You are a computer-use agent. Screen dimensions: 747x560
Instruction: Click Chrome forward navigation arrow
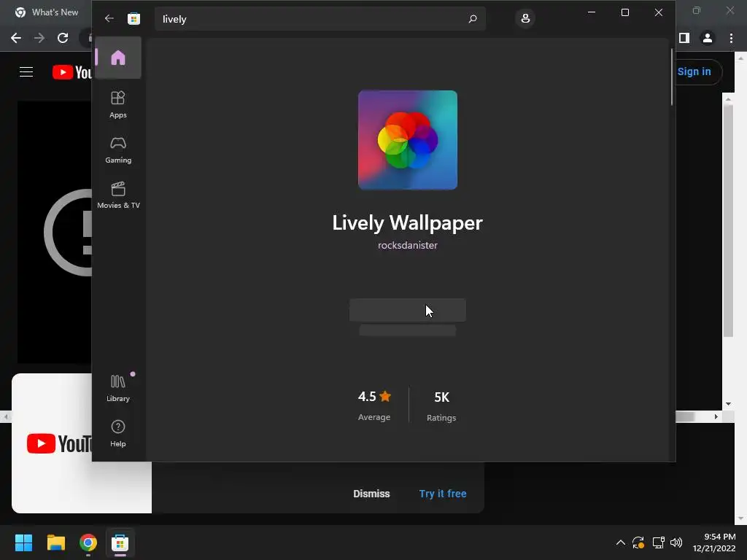pos(39,38)
